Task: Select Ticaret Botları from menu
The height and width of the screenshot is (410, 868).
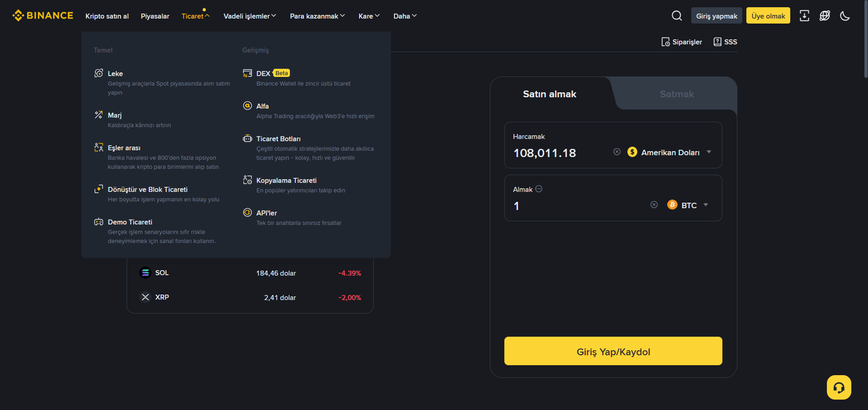Action: click(x=278, y=139)
